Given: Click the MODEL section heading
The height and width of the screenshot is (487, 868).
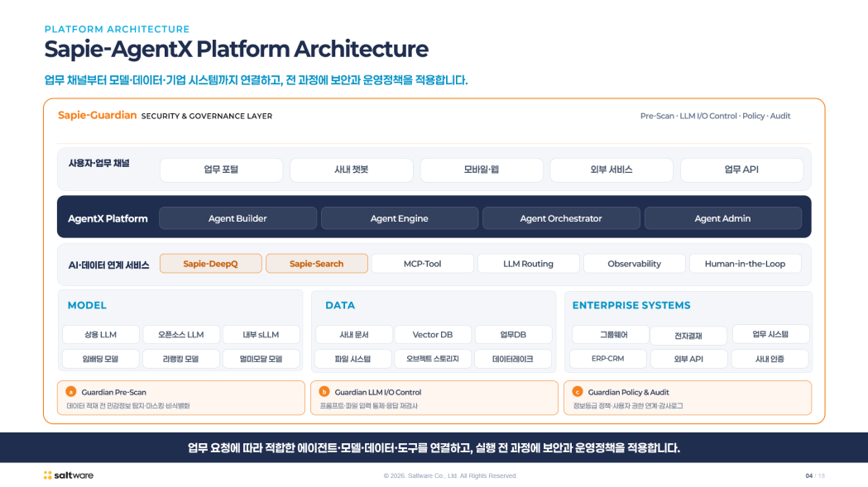Looking at the screenshot, I should point(87,305).
